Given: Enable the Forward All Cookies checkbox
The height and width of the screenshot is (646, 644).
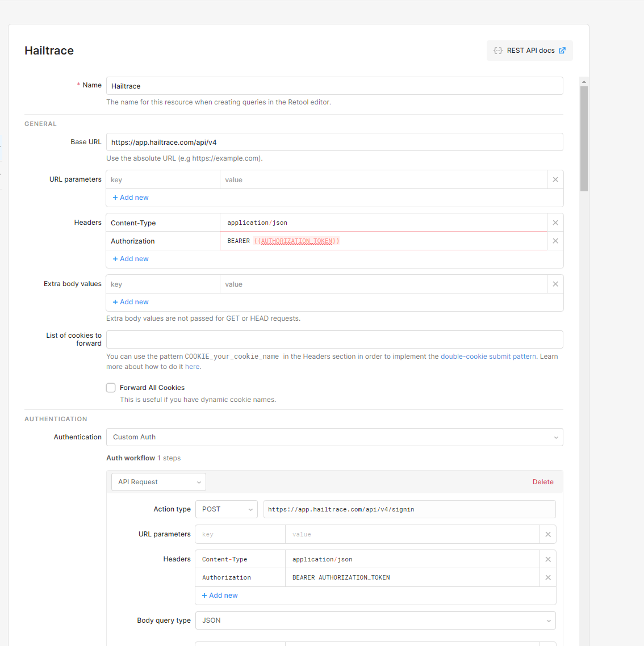Looking at the screenshot, I should coord(111,388).
